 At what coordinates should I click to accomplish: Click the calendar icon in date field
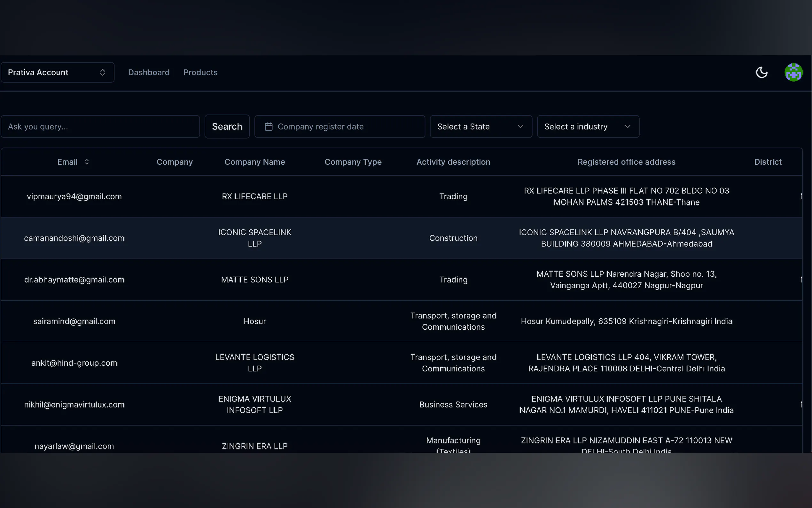269,127
